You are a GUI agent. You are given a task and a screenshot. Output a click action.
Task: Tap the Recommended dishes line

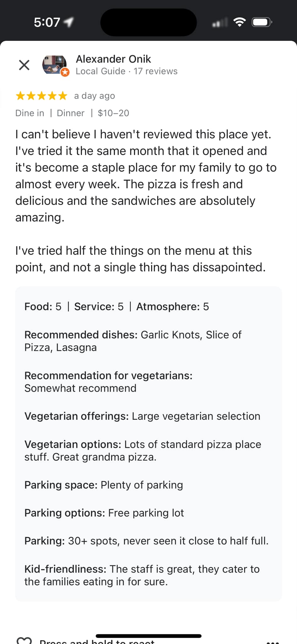click(133, 341)
